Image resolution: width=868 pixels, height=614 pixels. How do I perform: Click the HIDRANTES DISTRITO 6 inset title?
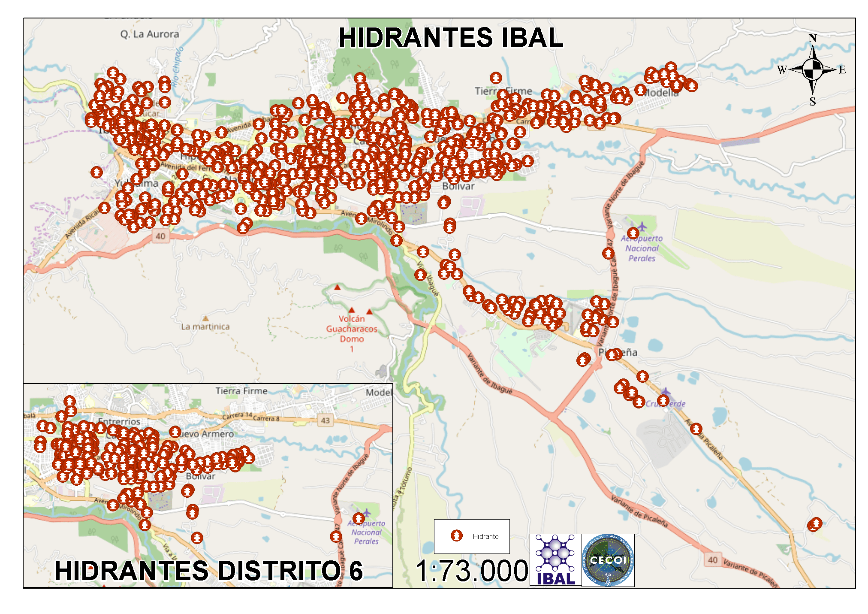click(x=209, y=571)
